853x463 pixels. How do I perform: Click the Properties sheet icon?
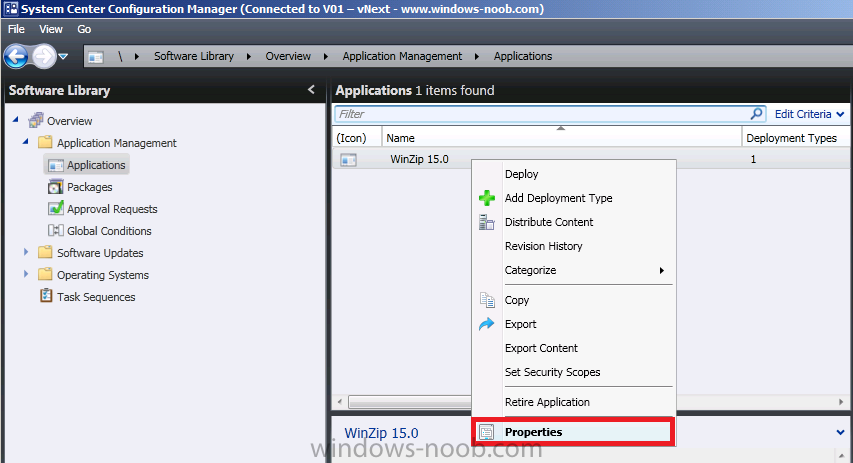tap(486, 432)
